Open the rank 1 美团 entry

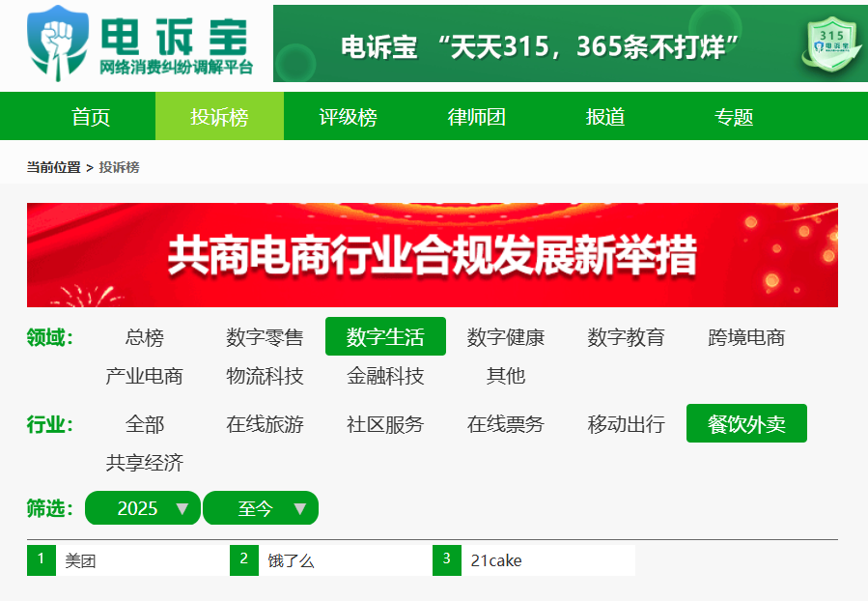point(127,560)
